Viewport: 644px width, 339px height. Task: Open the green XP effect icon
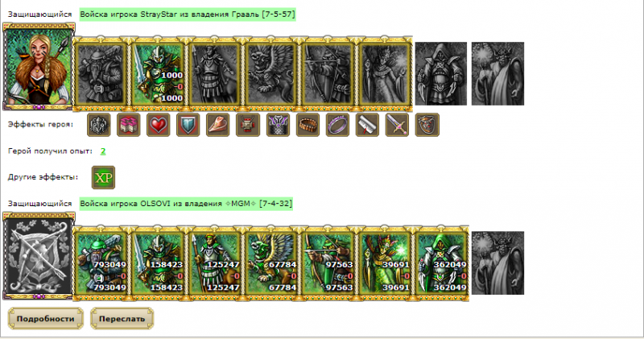click(103, 177)
